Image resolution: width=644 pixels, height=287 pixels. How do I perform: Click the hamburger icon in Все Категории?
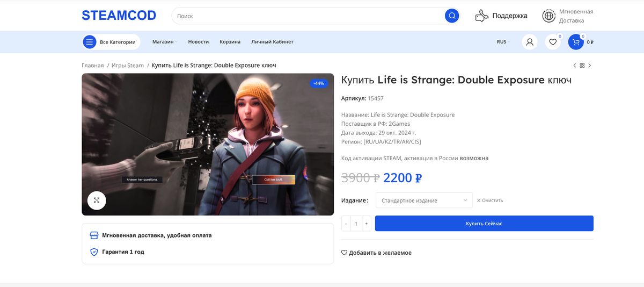click(x=90, y=42)
